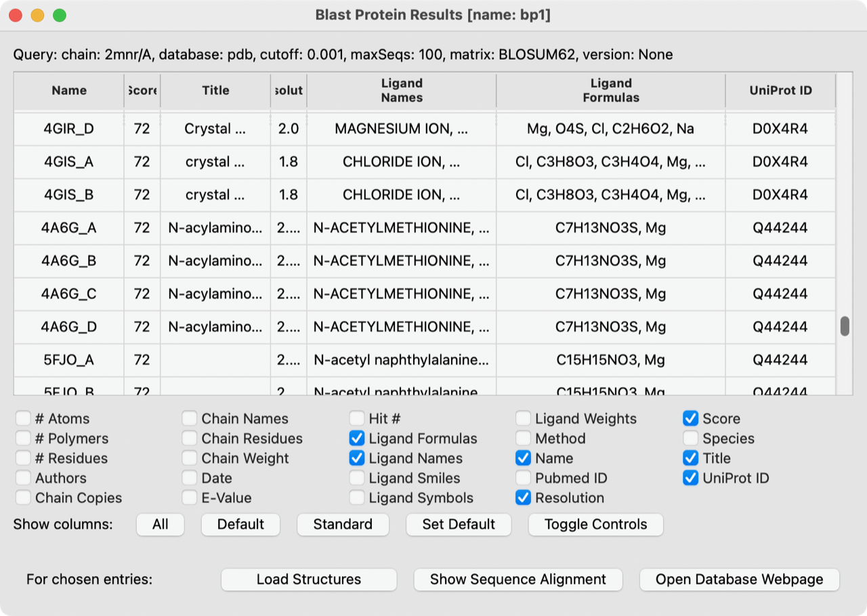The width and height of the screenshot is (867, 616).
Task: Restore Default columns
Action: click(x=240, y=524)
